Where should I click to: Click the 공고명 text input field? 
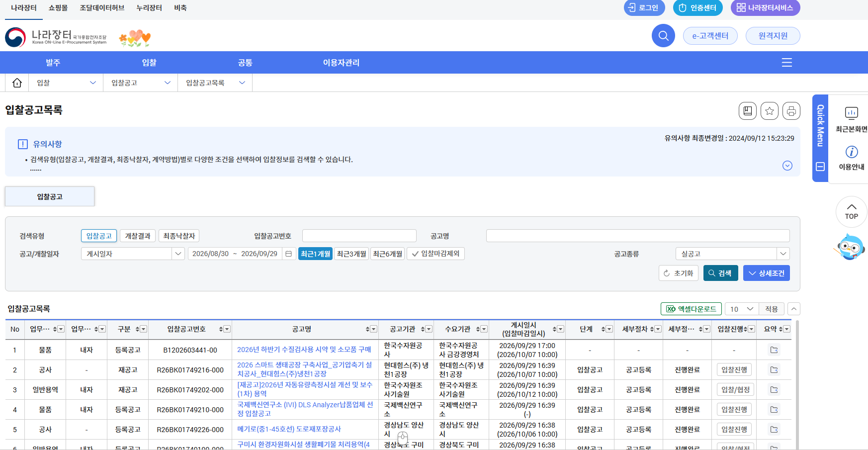(638, 236)
